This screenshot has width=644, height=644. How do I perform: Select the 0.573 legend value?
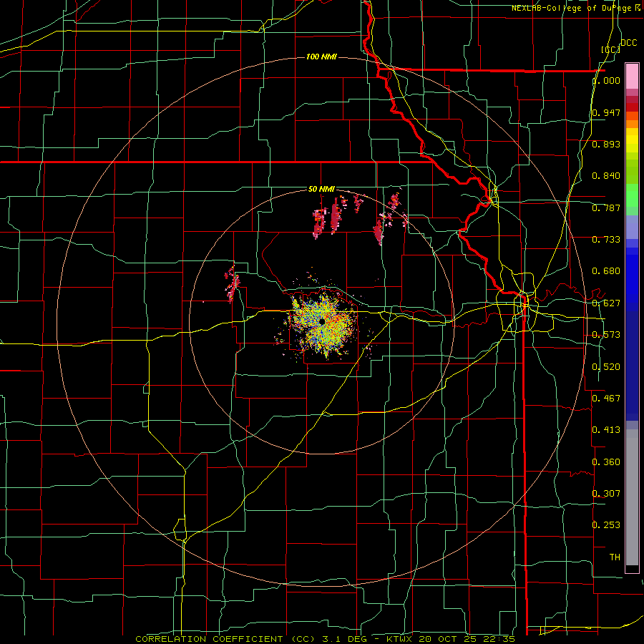[x=606, y=335]
